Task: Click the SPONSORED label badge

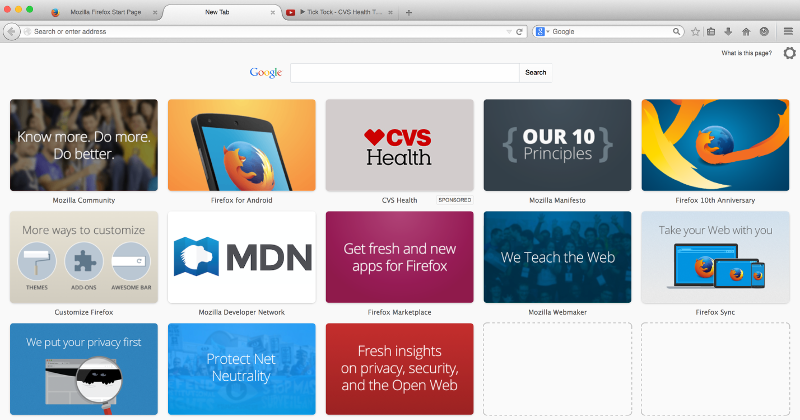Action: pyautogui.click(x=455, y=200)
